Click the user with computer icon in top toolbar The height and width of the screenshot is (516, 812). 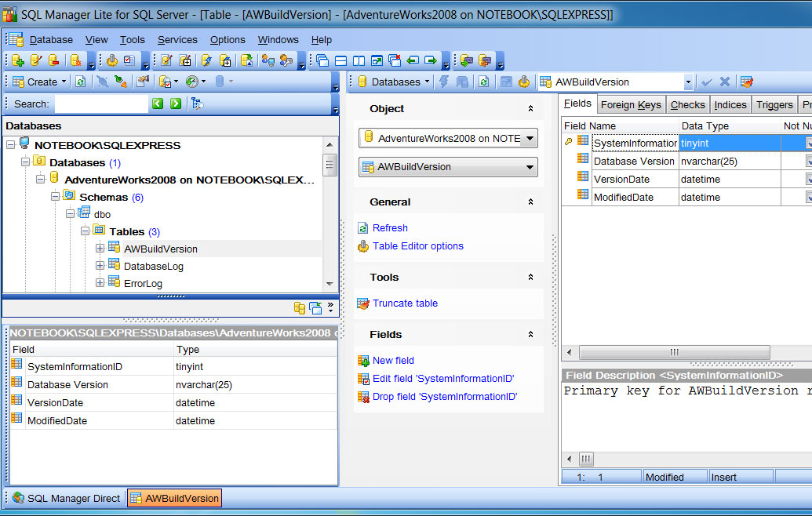268,60
